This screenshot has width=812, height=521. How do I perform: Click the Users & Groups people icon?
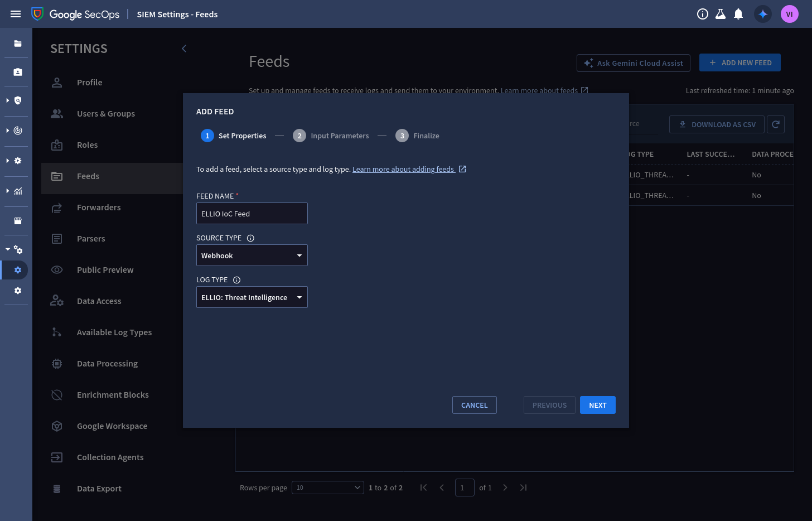57,114
